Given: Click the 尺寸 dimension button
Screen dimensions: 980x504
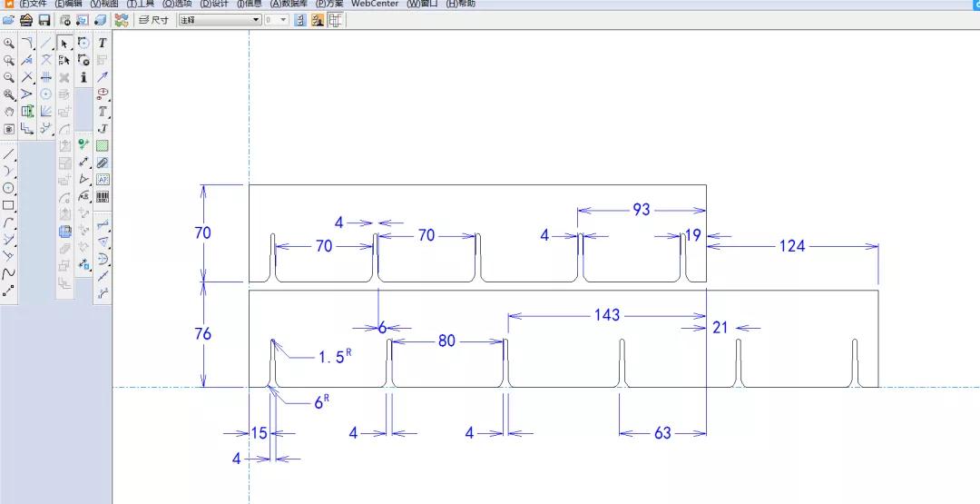Looking at the screenshot, I should coord(153,20).
